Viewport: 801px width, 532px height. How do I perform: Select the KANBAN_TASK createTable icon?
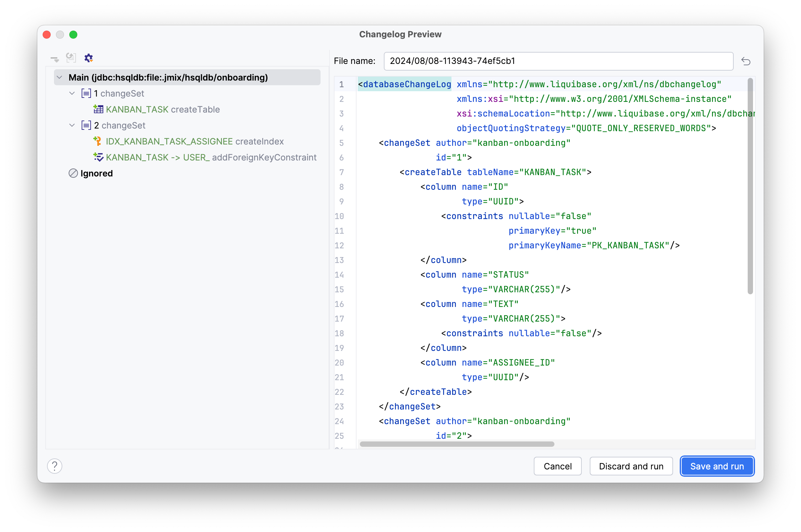pyautogui.click(x=99, y=109)
